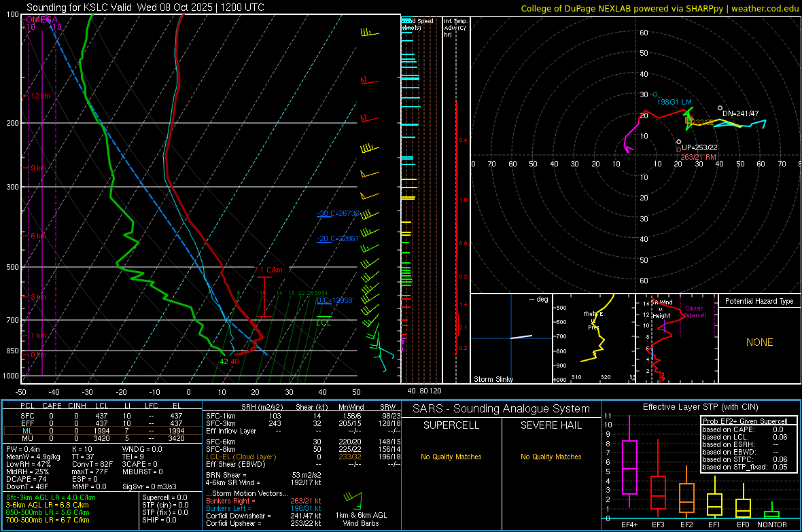Click the "6 km" height marker

click(38, 236)
